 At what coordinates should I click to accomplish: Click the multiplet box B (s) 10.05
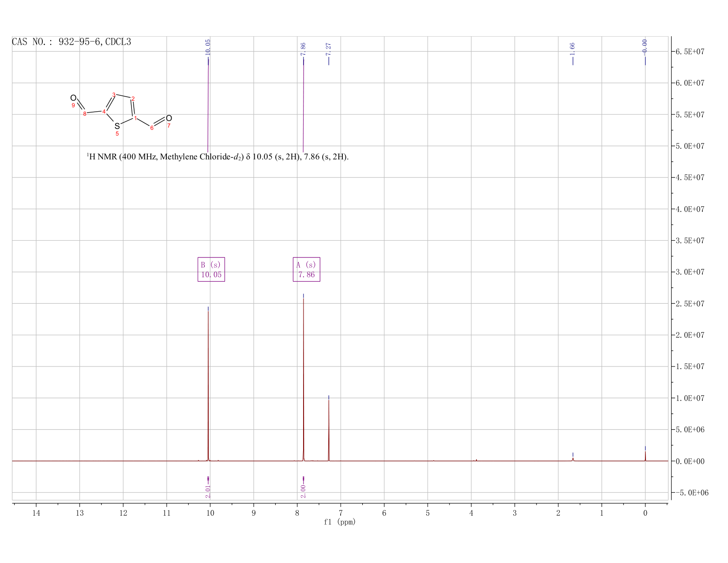tap(211, 269)
